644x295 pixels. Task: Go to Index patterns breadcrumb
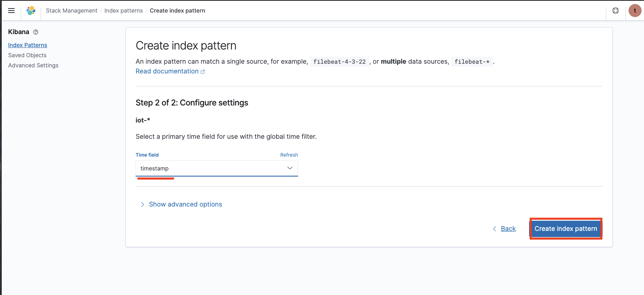click(123, 11)
